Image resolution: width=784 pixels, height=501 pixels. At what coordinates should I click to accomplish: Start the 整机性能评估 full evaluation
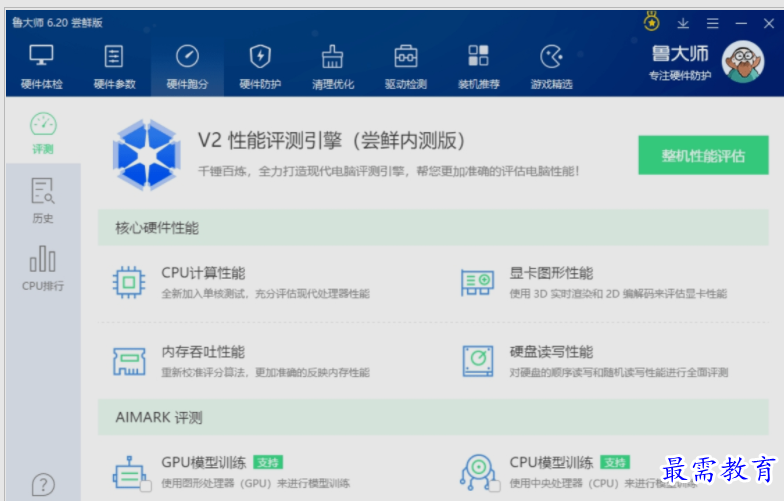703,155
